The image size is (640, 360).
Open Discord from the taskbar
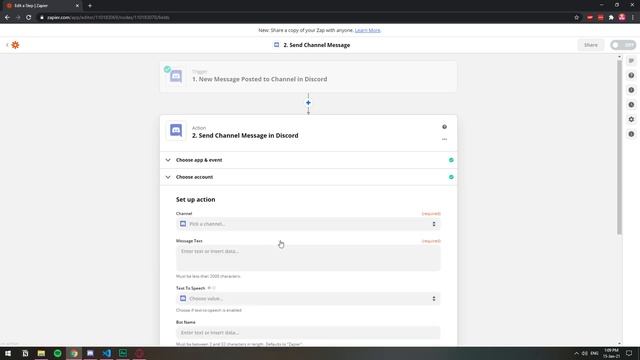[x=90, y=353]
